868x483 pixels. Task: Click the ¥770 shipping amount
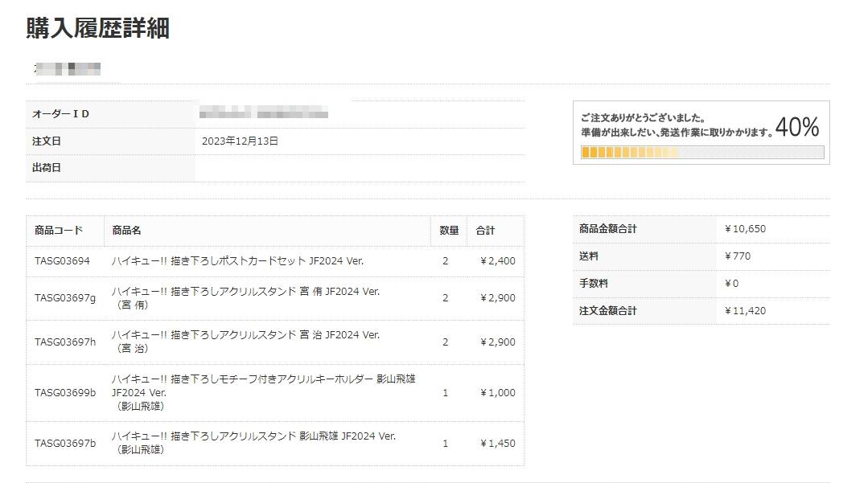coord(738,256)
